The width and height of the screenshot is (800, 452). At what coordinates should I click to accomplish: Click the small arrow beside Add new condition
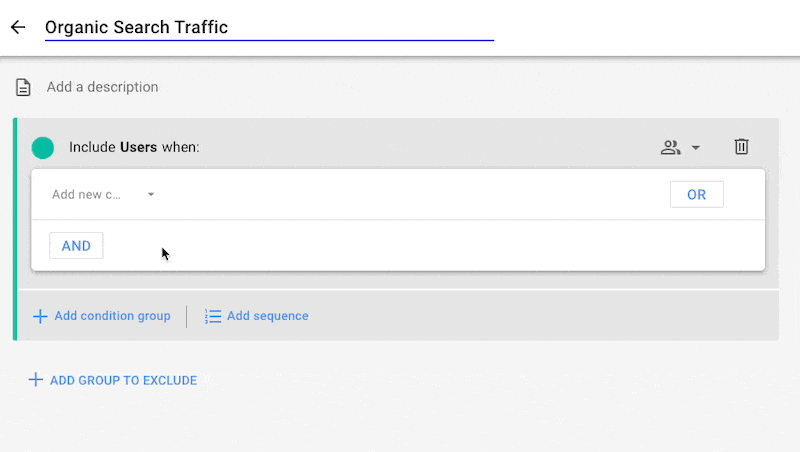tap(151, 195)
